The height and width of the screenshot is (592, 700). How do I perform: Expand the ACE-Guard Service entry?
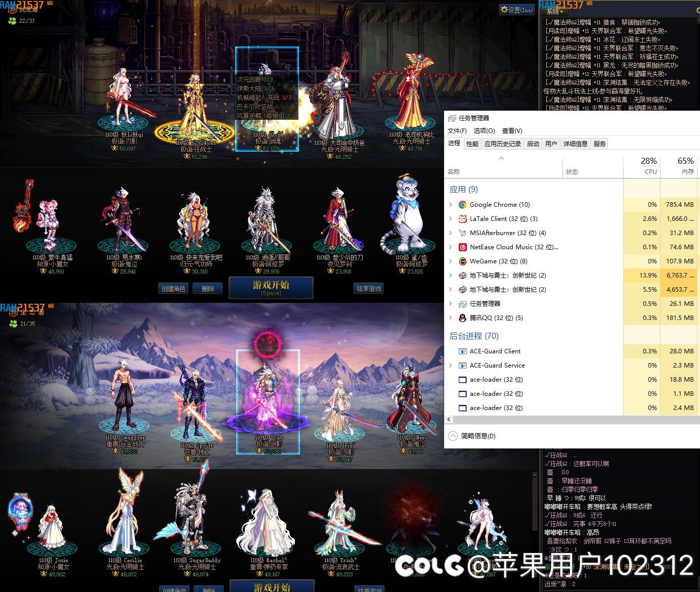[x=451, y=366]
